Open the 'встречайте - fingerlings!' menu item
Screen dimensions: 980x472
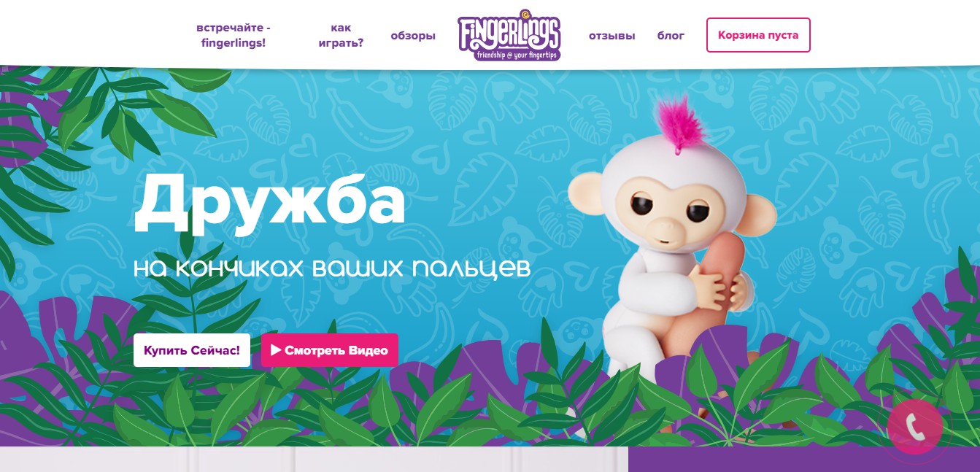click(x=234, y=35)
